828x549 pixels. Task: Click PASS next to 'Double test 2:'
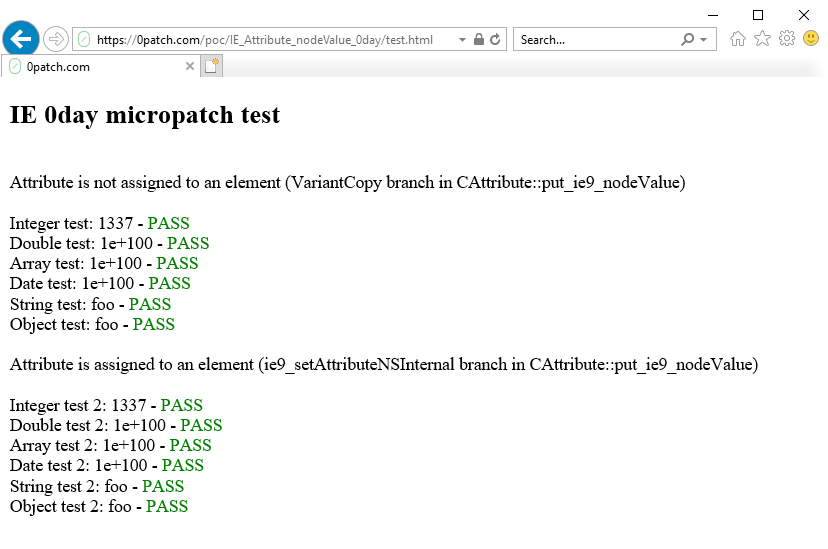201,425
